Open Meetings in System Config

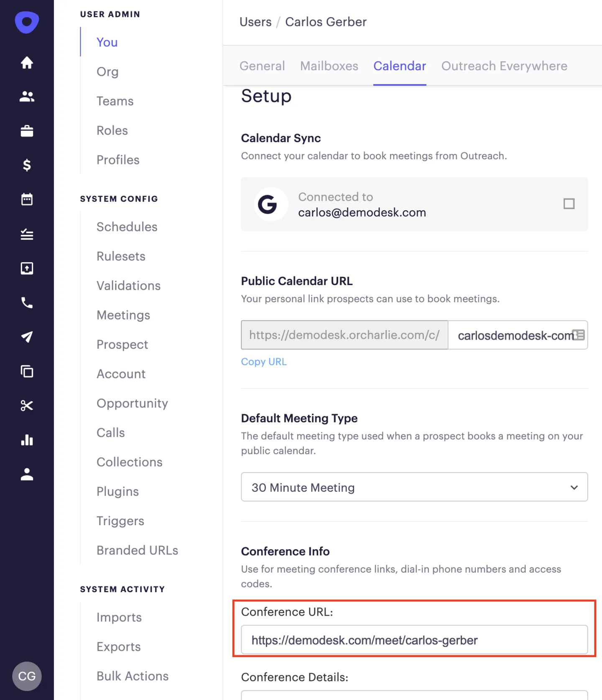(123, 315)
